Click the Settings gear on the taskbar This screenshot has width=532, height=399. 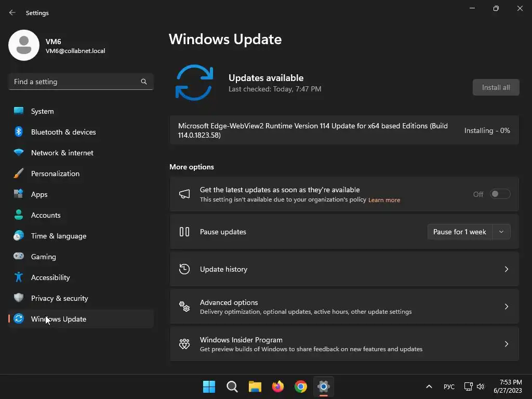(324, 387)
